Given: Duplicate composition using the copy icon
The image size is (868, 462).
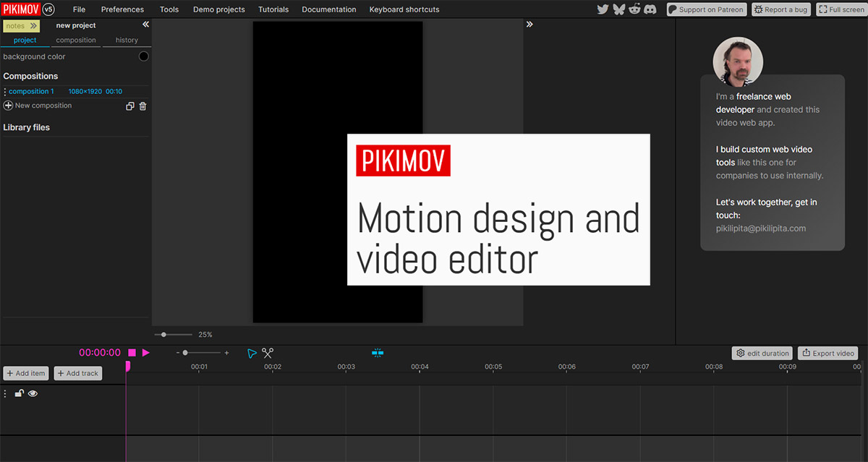Looking at the screenshot, I should tap(130, 106).
